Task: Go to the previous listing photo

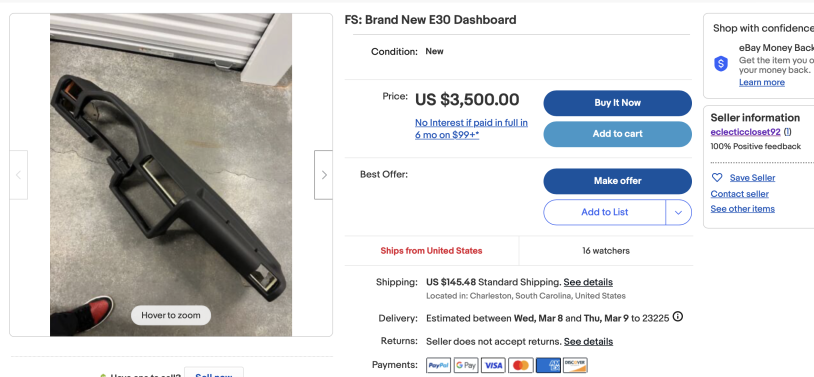Action: click(19, 175)
